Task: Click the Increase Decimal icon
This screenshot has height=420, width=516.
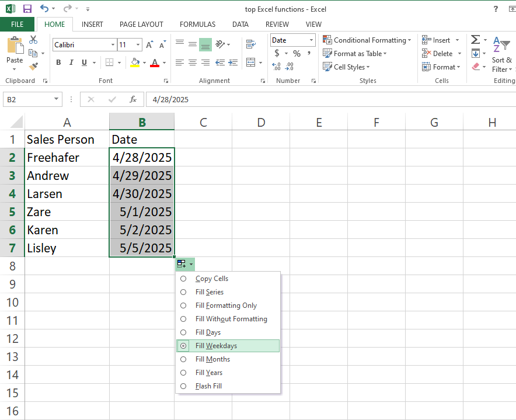Action: (x=277, y=67)
